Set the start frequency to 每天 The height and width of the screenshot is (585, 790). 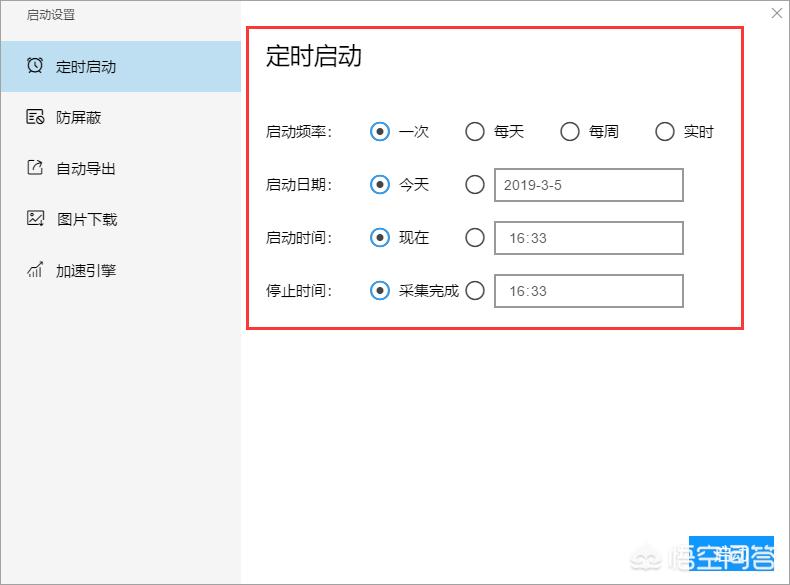coord(475,131)
